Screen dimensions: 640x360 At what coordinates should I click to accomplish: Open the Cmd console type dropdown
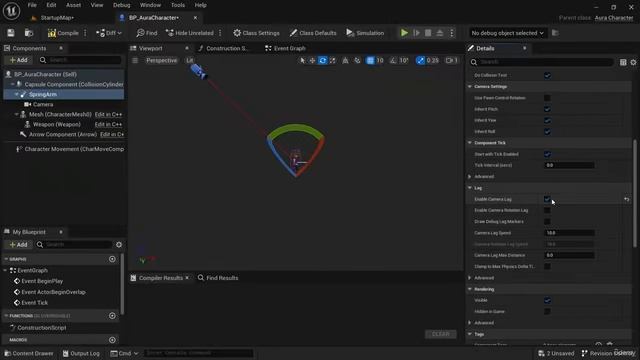124,353
